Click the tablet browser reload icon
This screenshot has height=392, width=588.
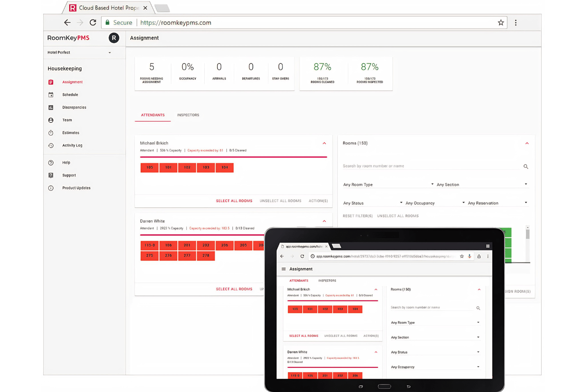(x=302, y=257)
